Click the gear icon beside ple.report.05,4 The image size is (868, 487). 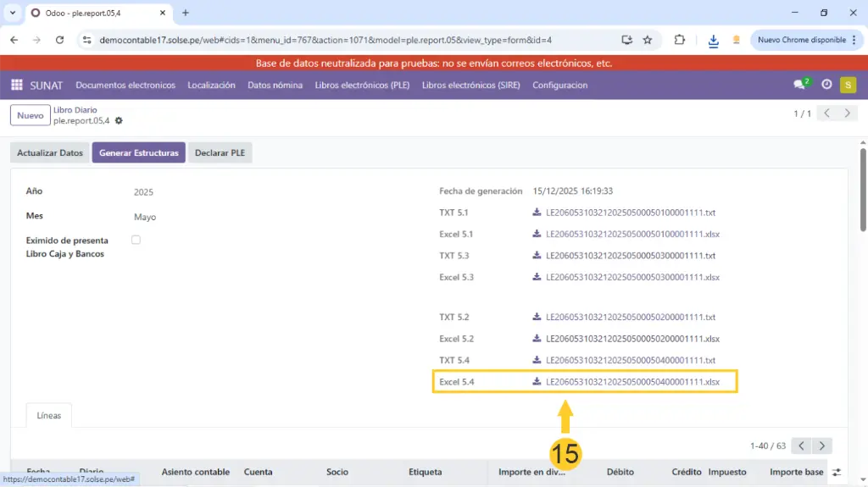(119, 121)
